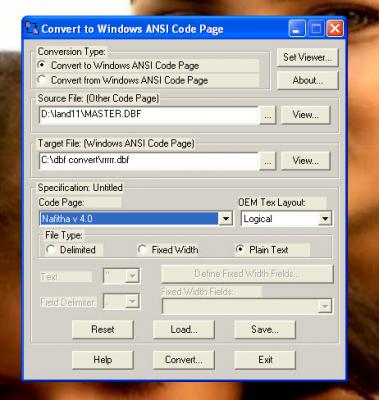
Task: Expand the OEM Text Layout dropdown
Action: [325, 219]
